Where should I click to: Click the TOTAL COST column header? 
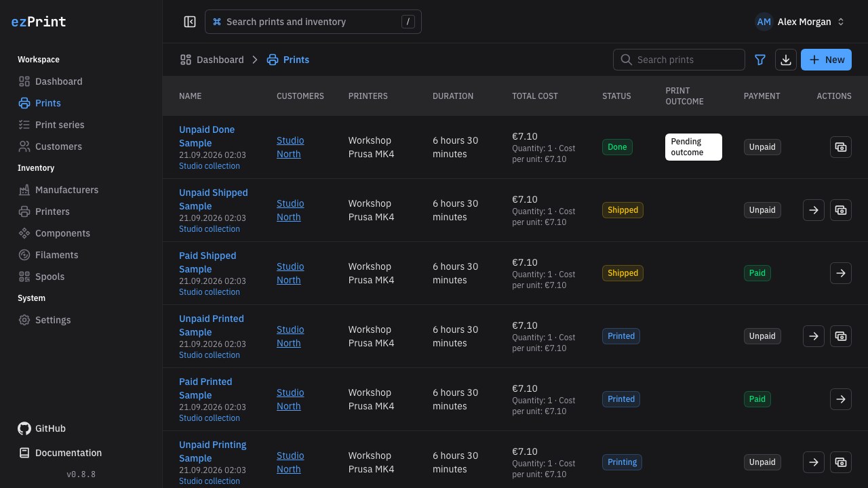[x=535, y=96]
